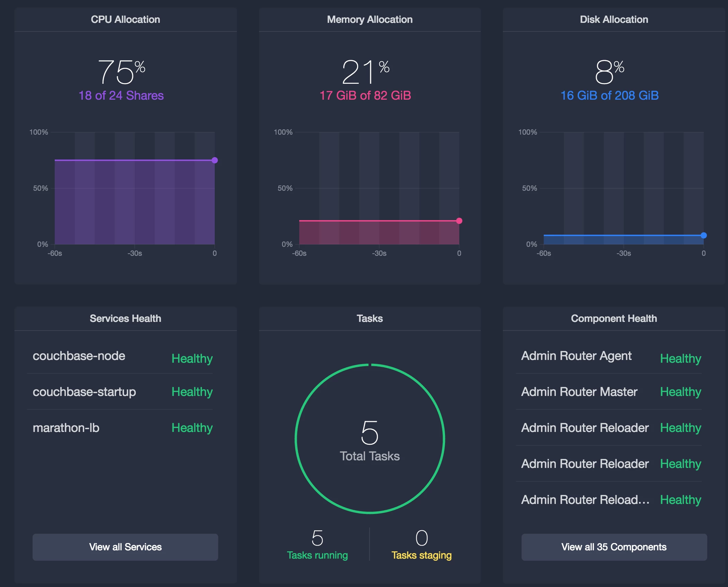Click the 17 GiB of 82 GiB label
Screen dimensions: 728x587
tap(365, 96)
